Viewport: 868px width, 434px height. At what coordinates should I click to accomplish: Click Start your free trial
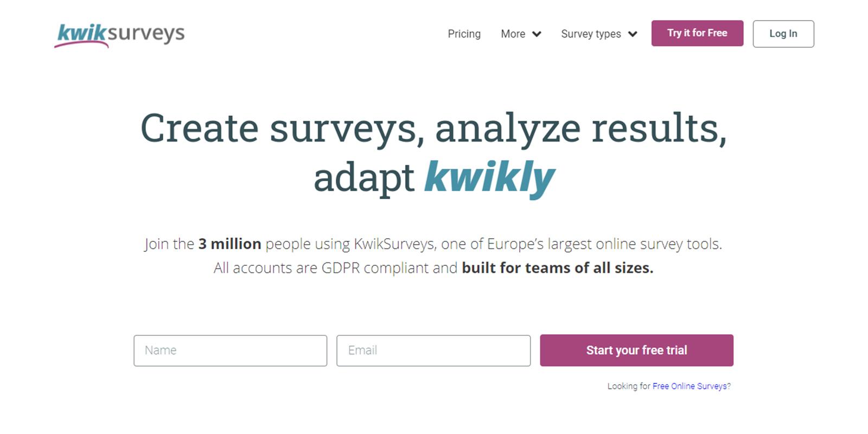(636, 350)
